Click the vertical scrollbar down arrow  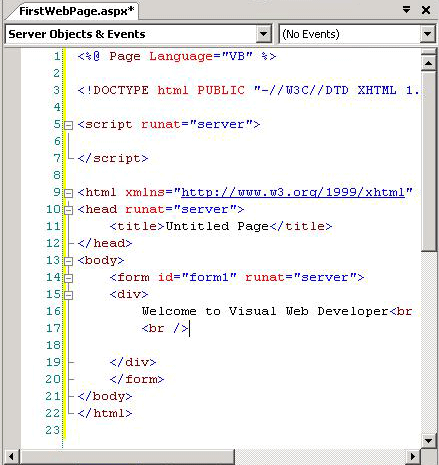(x=429, y=441)
